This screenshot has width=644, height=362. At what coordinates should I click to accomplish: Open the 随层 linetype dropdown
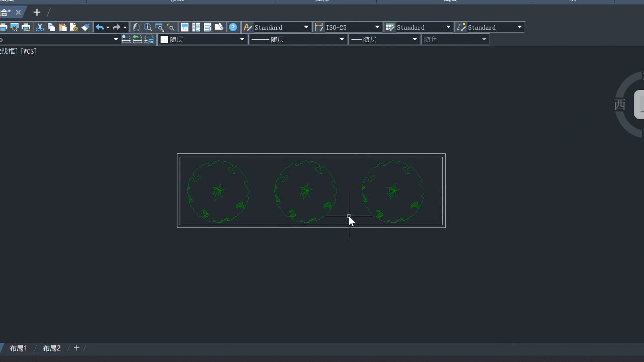(342, 39)
